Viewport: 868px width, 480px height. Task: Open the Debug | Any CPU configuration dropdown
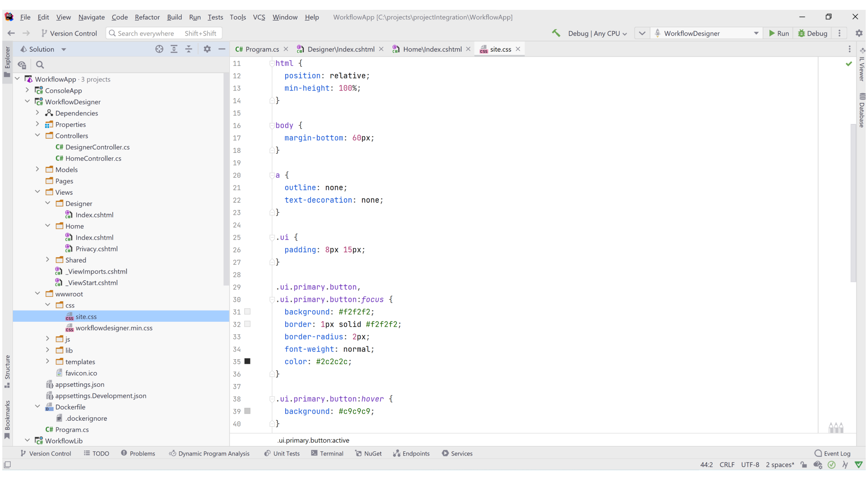(597, 33)
